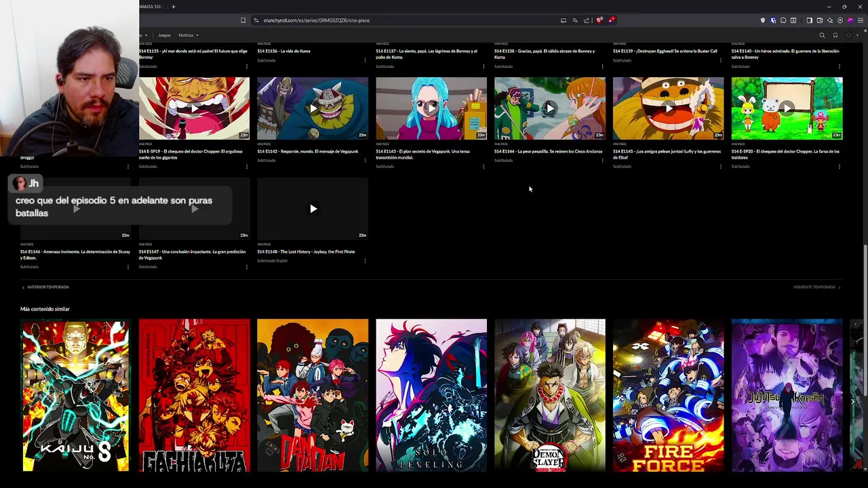Open more options for episode E1145

[x=721, y=167]
